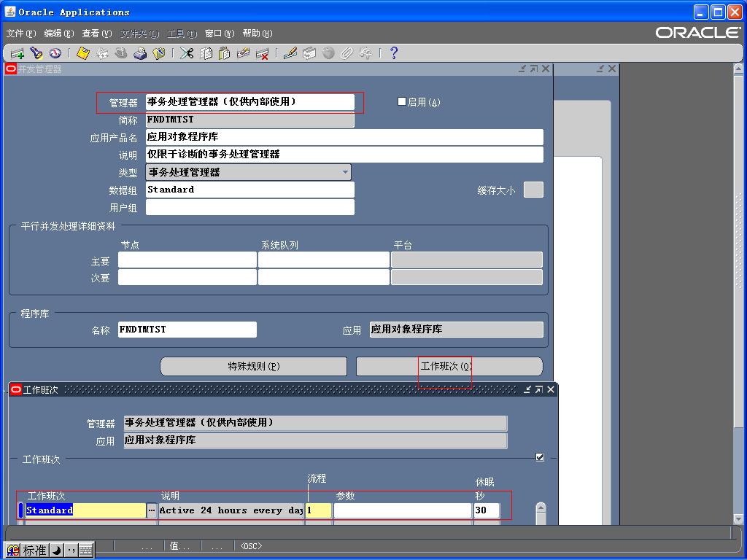This screenshot has width=747, height=560.
Task: Click the New record toolbar icon
Action: pos(18,53)
